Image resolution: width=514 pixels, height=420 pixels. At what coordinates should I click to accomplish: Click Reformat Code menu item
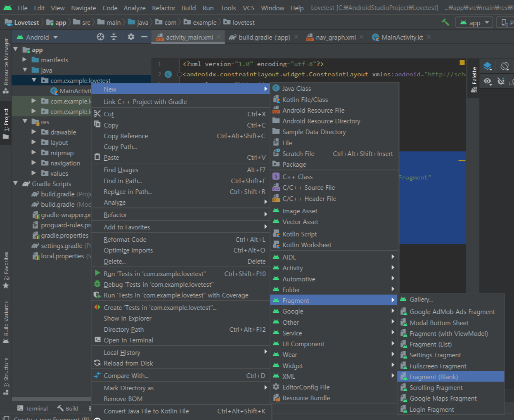180,239
